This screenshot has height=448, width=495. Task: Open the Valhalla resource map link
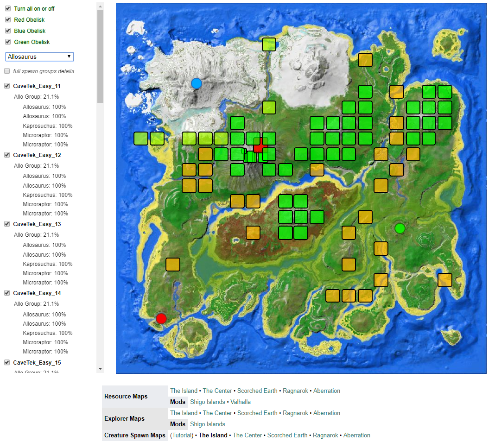pos(241,402)
